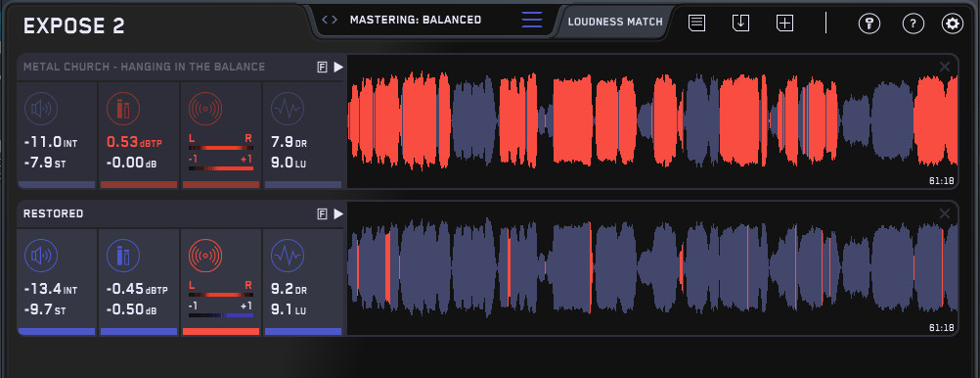Viewport: 980px width, 378px height.
Task: Click the Metal Church waveform display
Action: pos(652,120)
